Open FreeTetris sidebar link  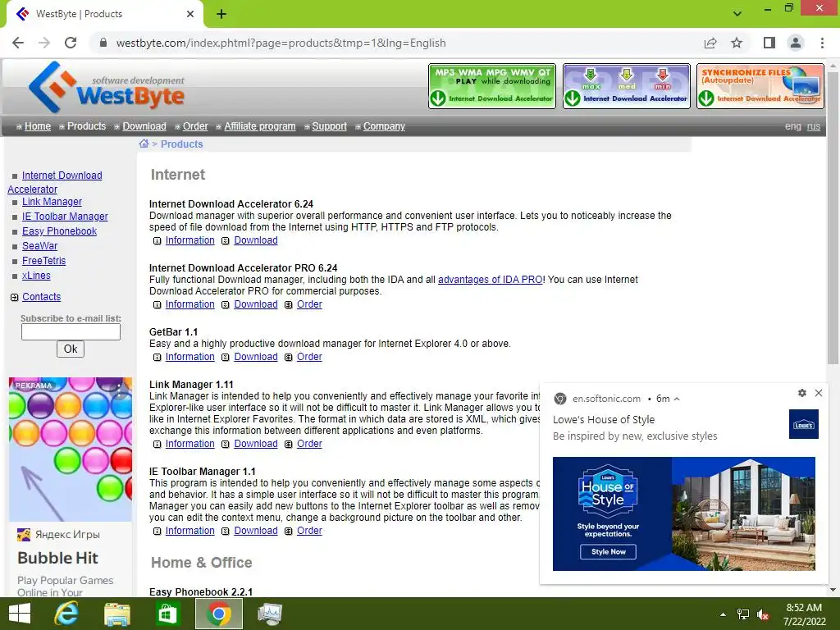44,261
